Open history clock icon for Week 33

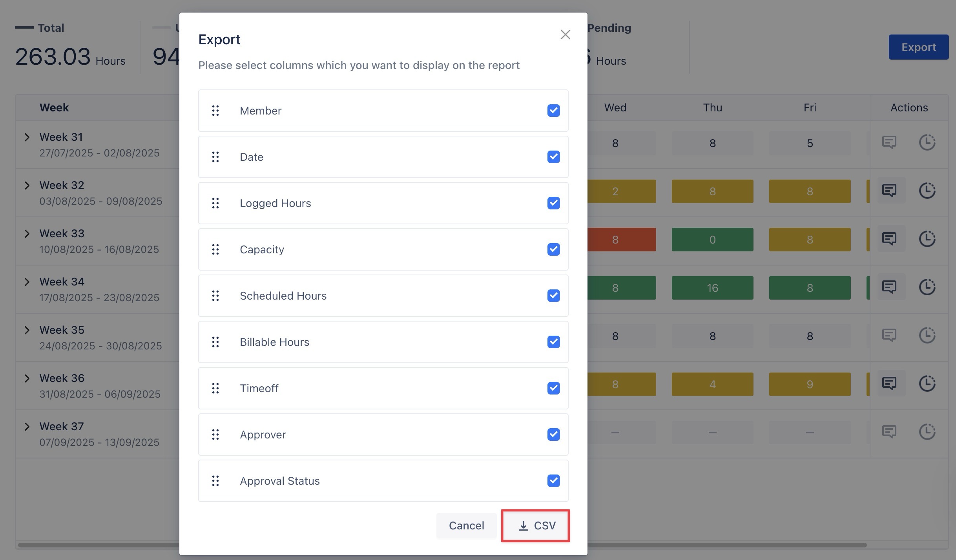point(927,239)
